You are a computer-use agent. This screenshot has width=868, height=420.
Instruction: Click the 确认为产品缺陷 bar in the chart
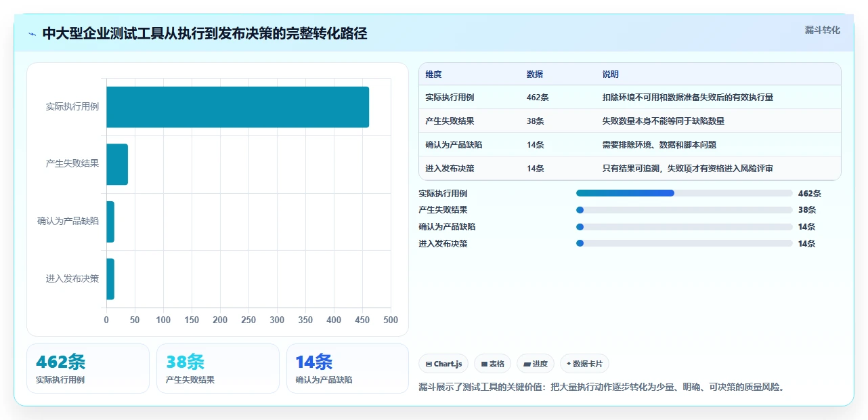pyautogui.click(x=110, y=222)
